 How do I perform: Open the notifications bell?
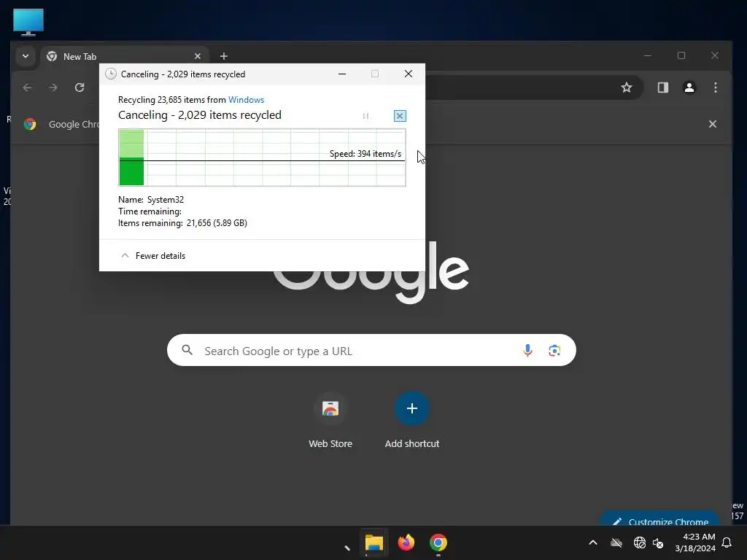coord(727,542)
